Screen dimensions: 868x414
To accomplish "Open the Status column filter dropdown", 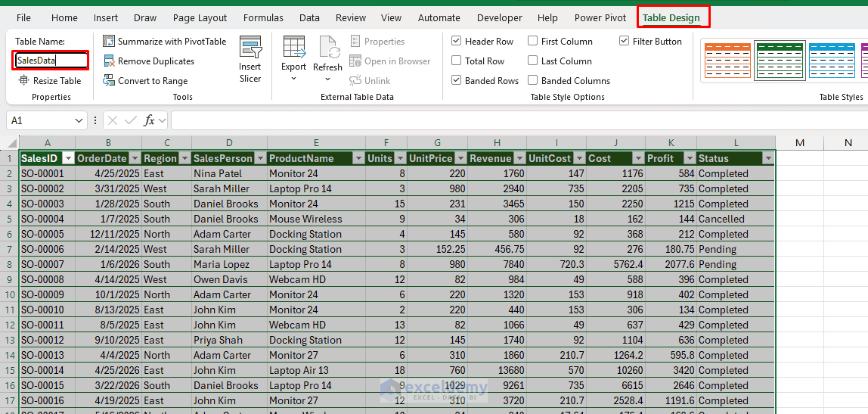I will (767, 158).
